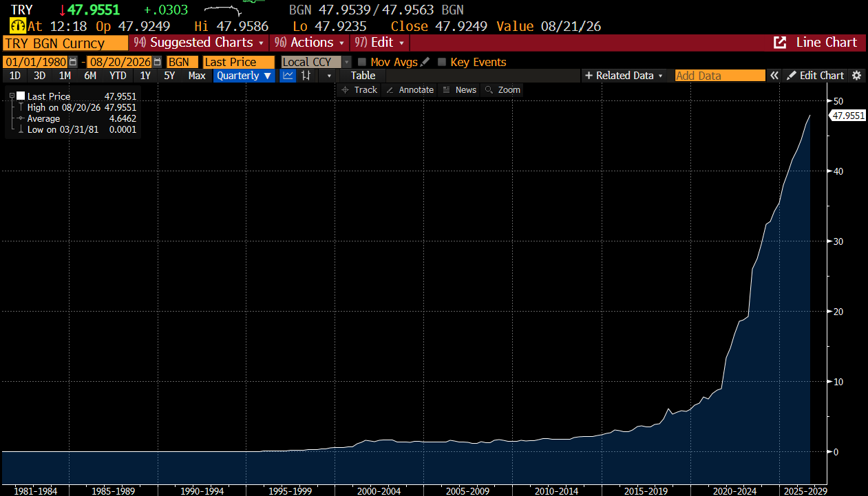Switch to the bar chart type icon

(x=306, y=76)
